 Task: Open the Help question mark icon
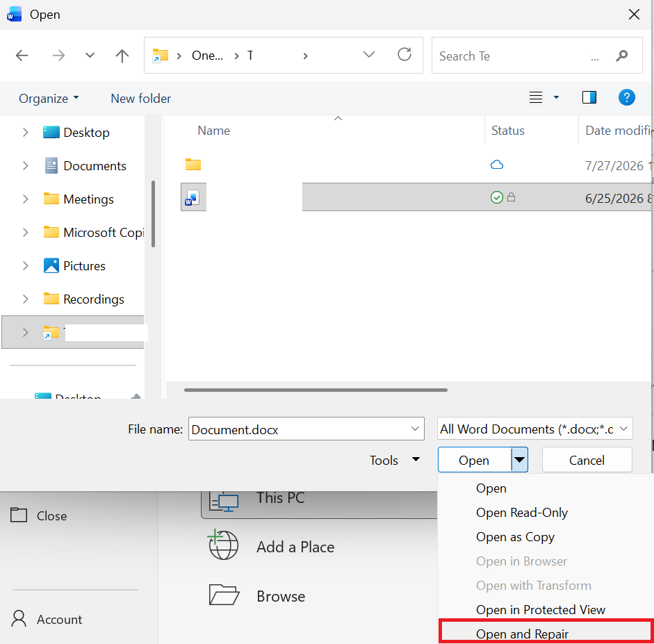pyautogui.click(x=626, y=97)
